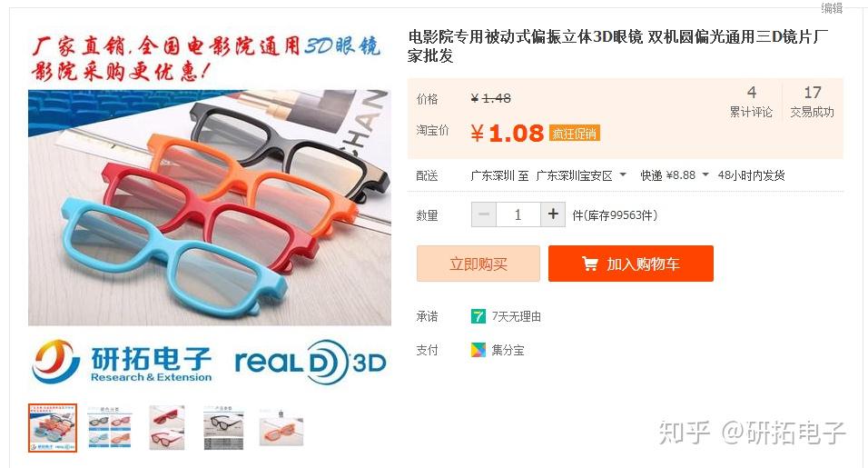Viewport: 868px width, 468px height.
Task: Open the 累计评论 reviews count
Action: click(751, 102)
